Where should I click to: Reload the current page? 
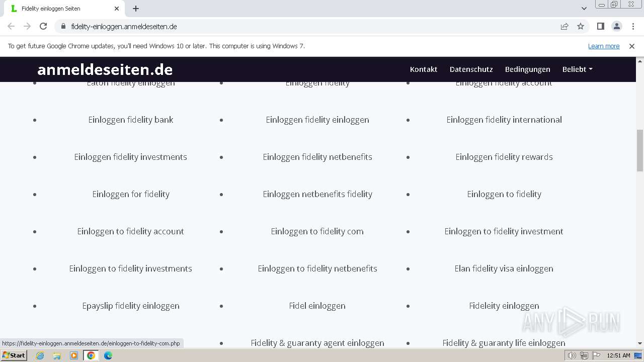click(43, 26)
